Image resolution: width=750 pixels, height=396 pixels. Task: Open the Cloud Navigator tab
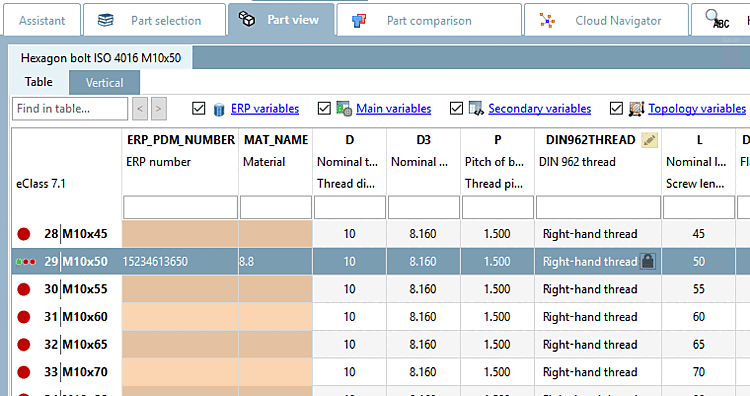coord(607,21)
